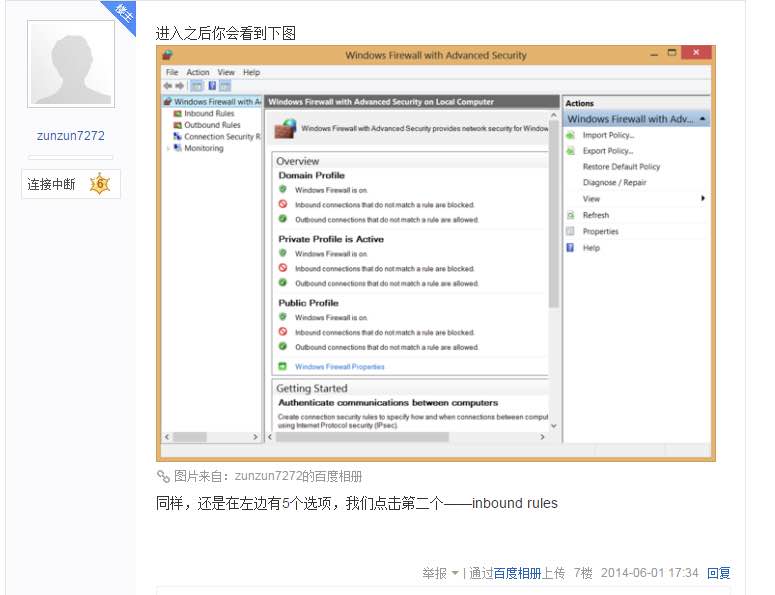This screenshot has height=595, width=775.
Task: Select Connection Security Rules node
Action: coord(222,136)
